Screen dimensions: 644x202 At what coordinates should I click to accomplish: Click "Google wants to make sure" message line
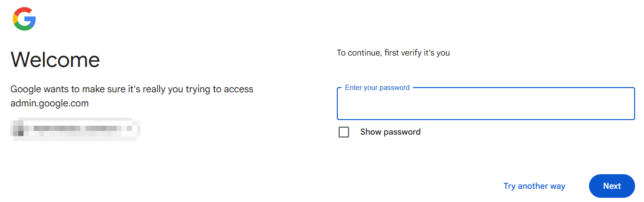(132, 89)
